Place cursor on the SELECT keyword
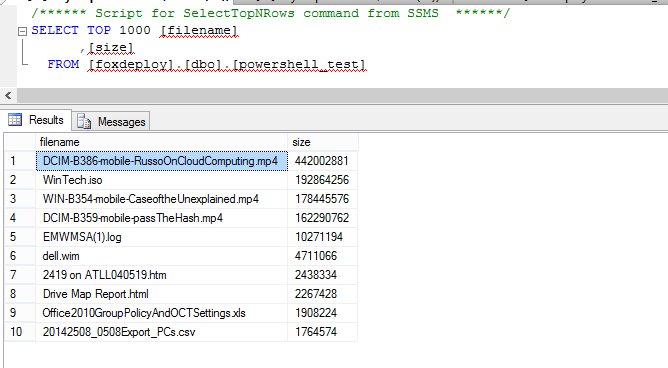Viewport: 668px width, 368px height. click(55, 30)
